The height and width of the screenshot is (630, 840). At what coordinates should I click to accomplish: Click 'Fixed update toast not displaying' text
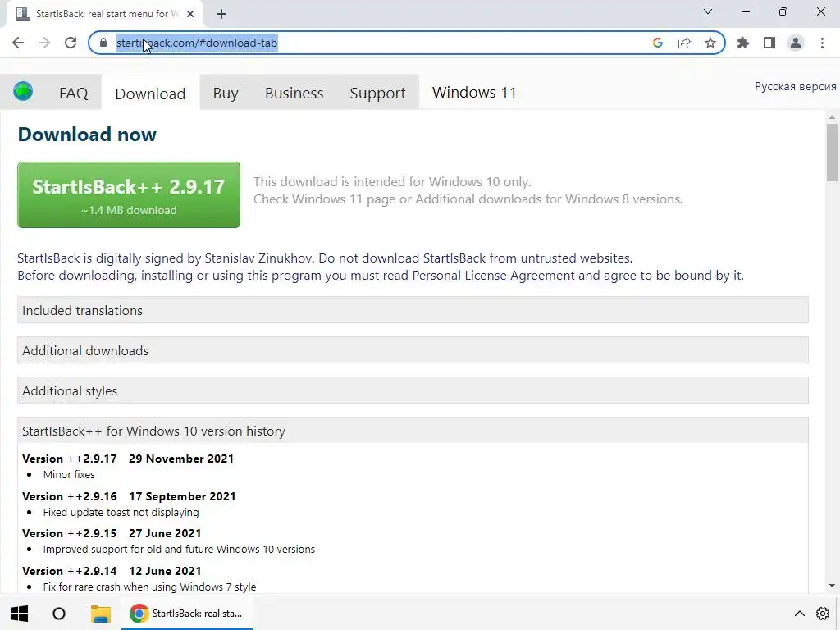point(121,513)
